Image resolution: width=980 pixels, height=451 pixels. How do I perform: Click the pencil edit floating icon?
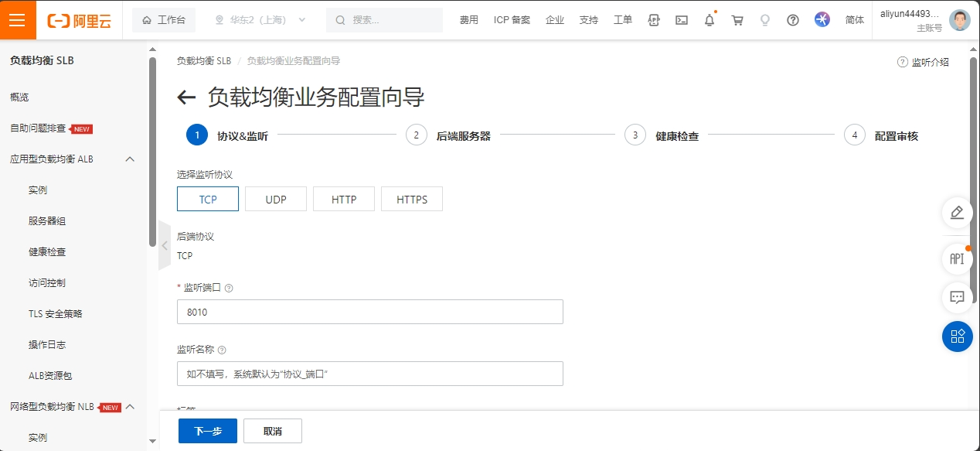coord(958,212)
